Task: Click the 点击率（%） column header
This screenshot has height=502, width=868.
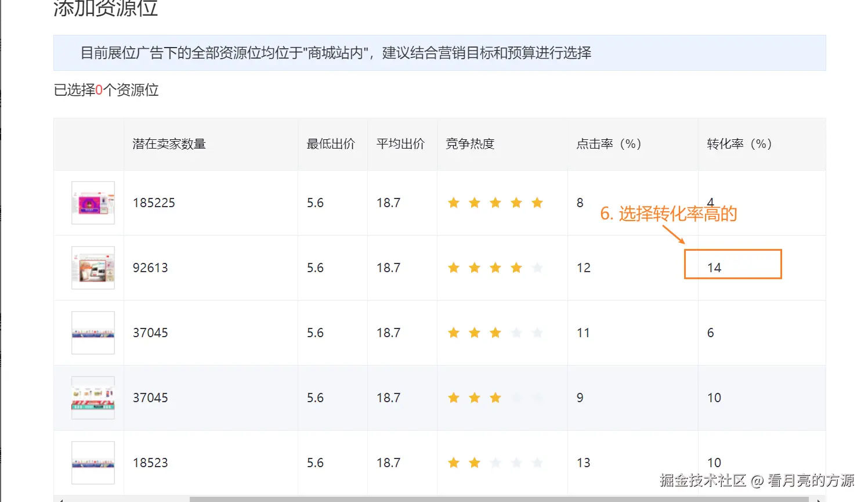Action: pos(609,144)
